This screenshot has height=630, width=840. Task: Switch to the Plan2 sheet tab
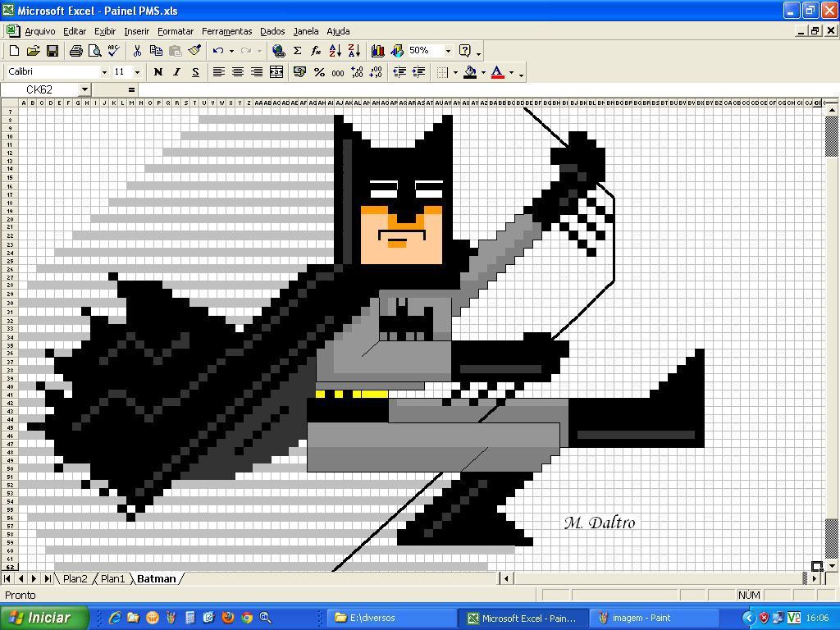(75, 579)
